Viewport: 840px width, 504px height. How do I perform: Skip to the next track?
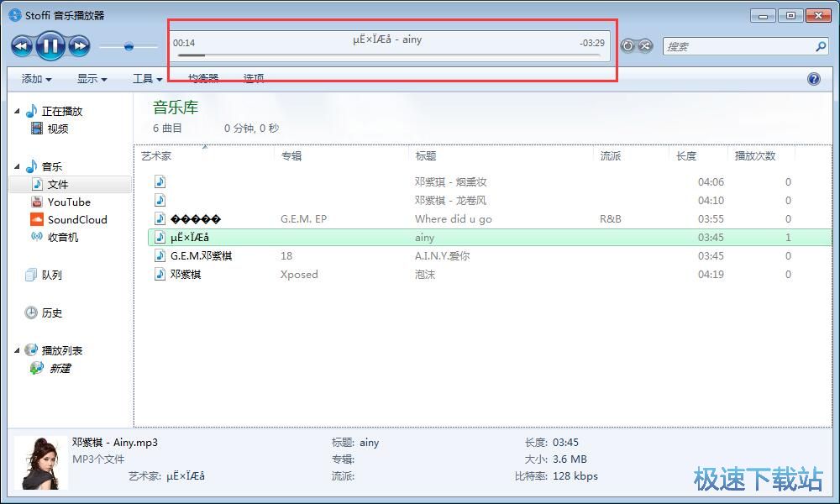tap(78, 45)
